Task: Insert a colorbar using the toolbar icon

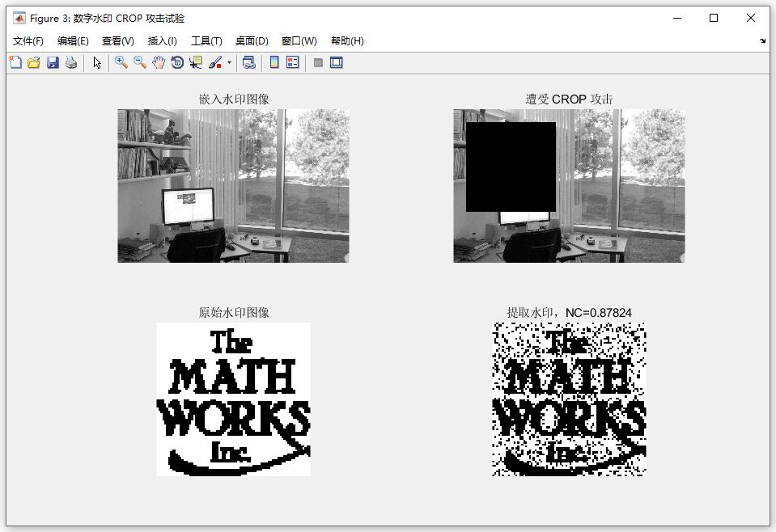Action: pyautogui.click(x=274, y=62)
